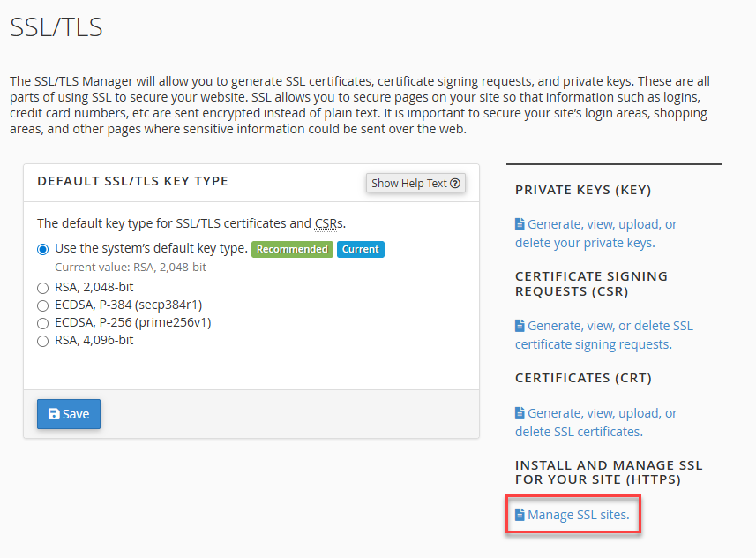Screen dimensions: 756x558
Task: Choose ECDSA P-256 (prime256v1) key type
Action: pos(42,322)
